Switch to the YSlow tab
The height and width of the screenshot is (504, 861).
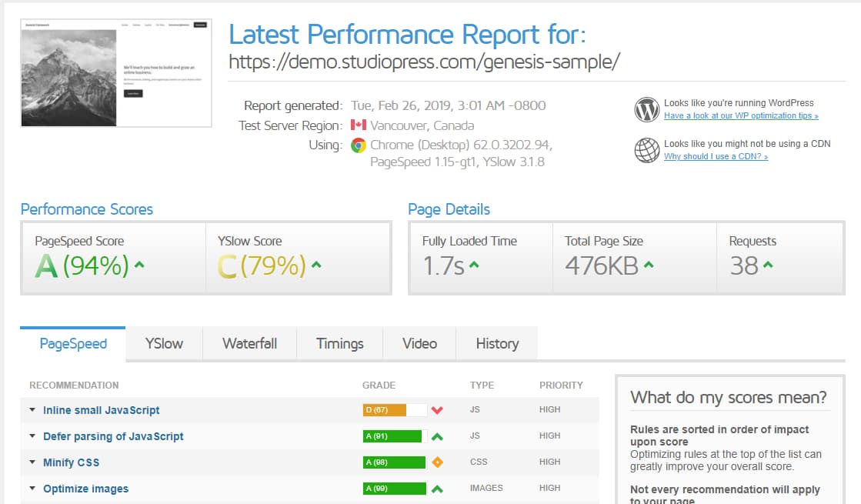click(x=163, y=343)
